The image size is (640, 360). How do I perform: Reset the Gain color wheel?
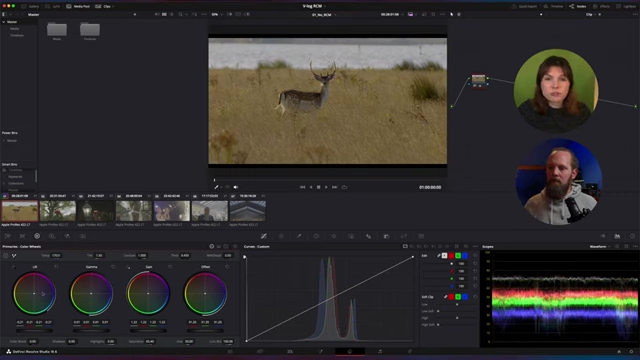(170, 267)
